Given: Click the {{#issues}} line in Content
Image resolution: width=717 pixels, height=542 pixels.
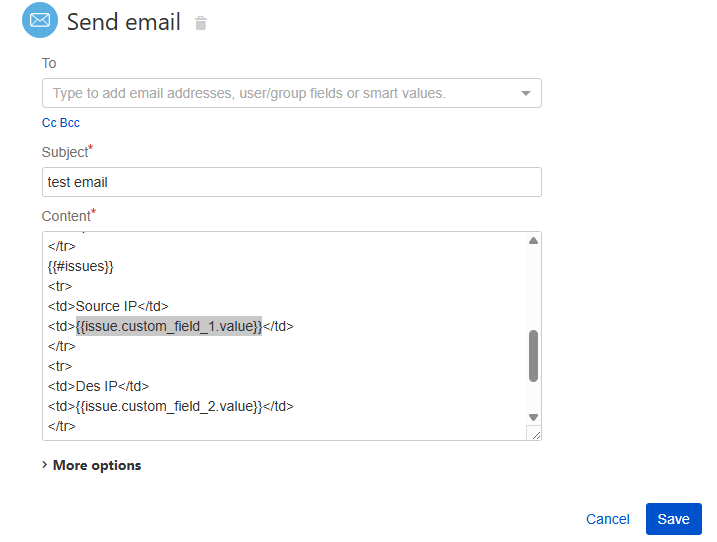Looking at the screenshot, I should [x=80, y=266].
